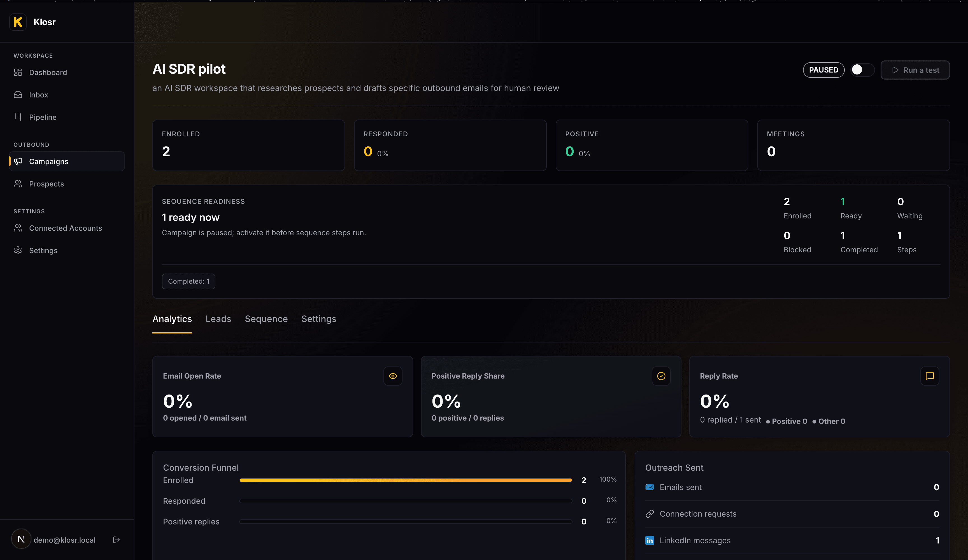Click the Campaigns megaphone icon
Image resolution: width=968 pixels, height=560 pixels.
coord(18,161)
